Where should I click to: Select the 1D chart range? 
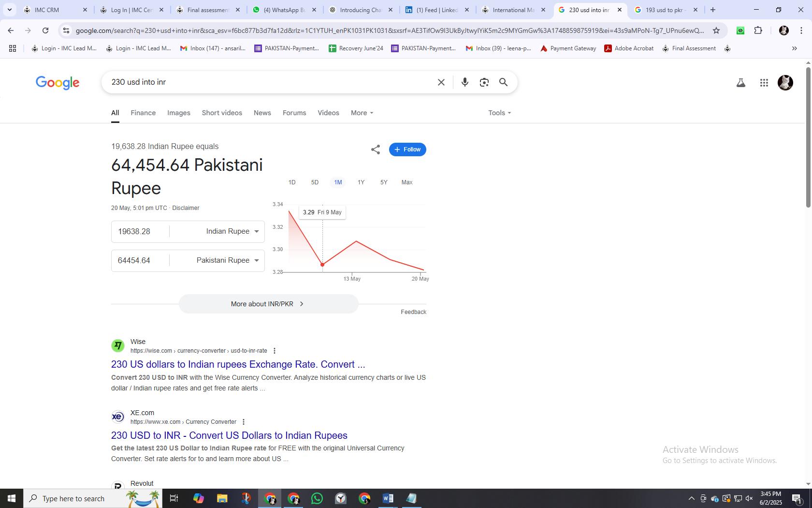pyautogui.click(x=292, y=182)
